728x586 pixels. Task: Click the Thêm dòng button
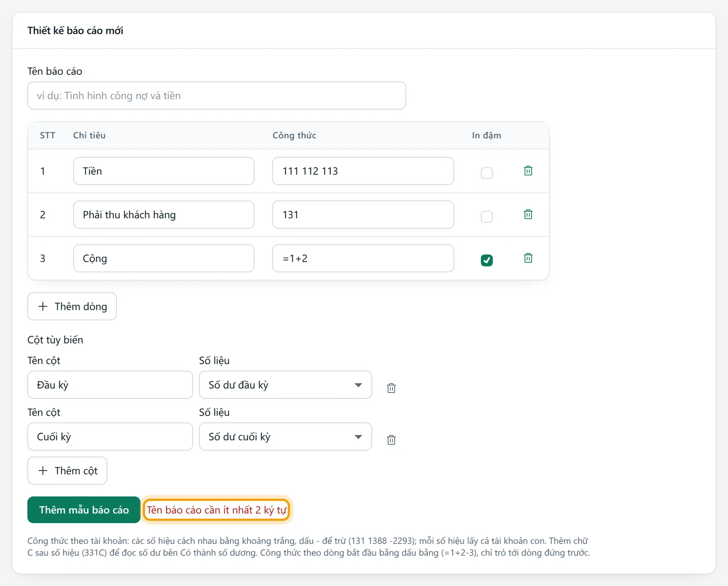(x=72, y=306)
